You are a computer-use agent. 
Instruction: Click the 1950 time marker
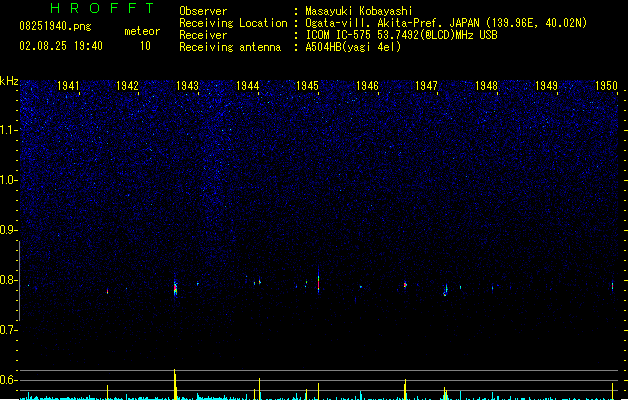606,86
